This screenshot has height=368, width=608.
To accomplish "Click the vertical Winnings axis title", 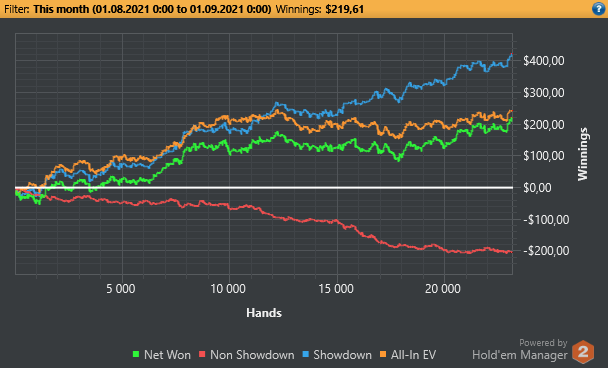I will (x=583, y=154).
